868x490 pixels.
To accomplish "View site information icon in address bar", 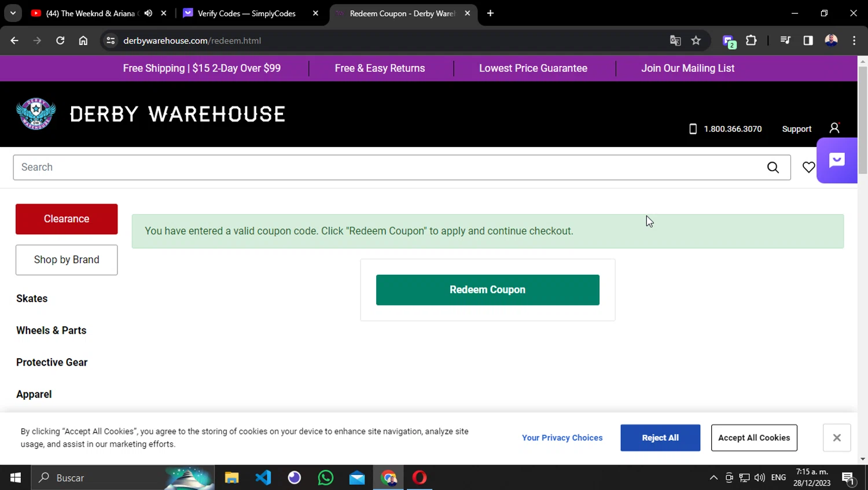I will [111, 40].
